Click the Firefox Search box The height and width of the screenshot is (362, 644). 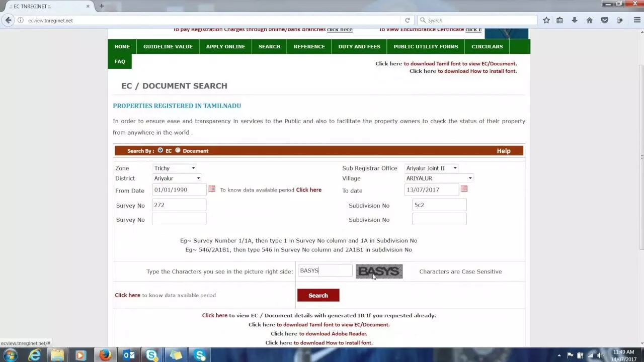(477, 21)
